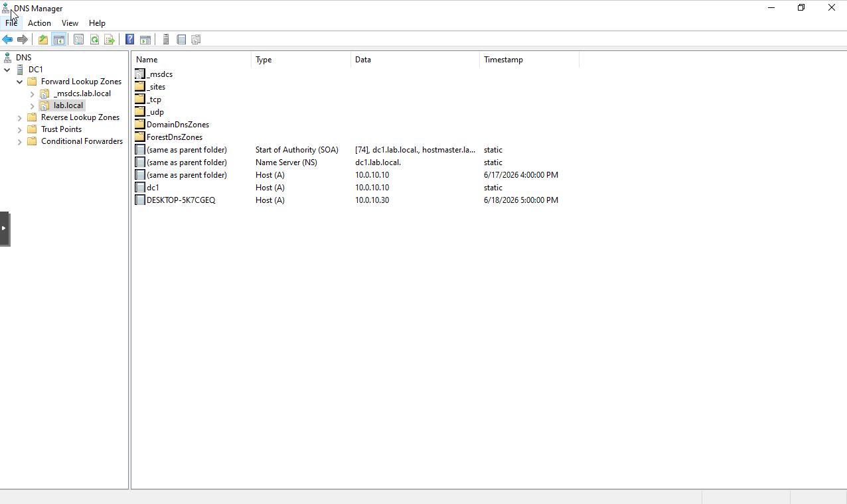The width and height of the screenshot is (847, 504).
Task: Click the left-edge side panel expand arrow
Action: [4, 229]
